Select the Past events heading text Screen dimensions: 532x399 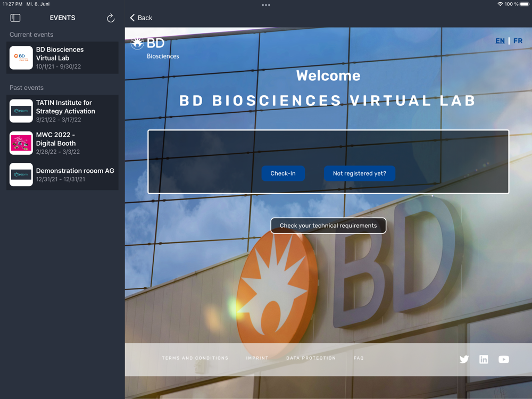pyautogui.click(x=27, y=88)
